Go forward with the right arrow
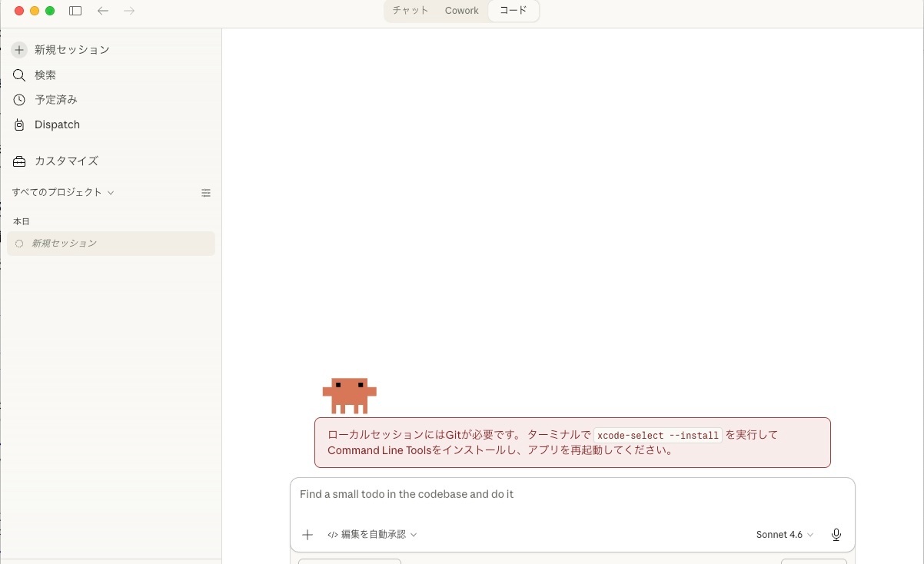The image size is (924, 564). tap(129, 11)
